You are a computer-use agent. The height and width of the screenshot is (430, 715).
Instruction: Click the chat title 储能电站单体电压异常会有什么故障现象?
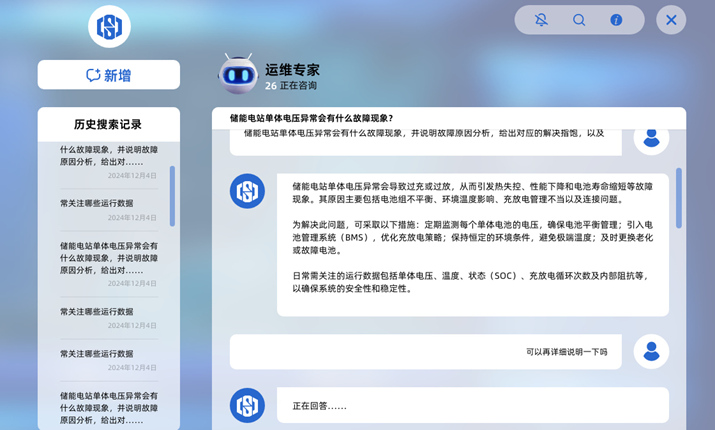(311, 119)
